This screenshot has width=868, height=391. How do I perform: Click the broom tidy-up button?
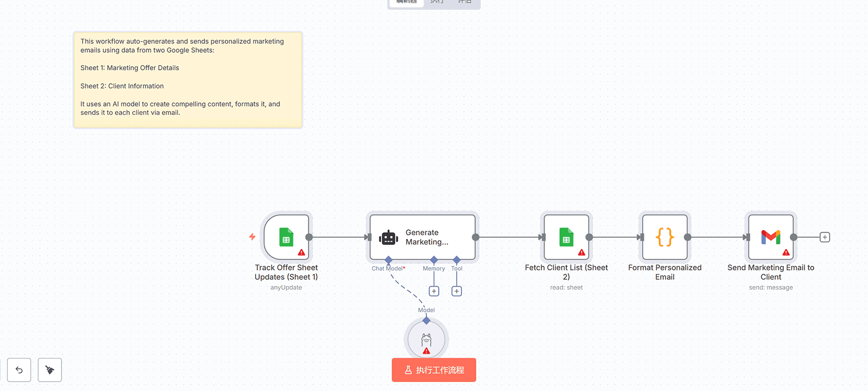point(50,370)
